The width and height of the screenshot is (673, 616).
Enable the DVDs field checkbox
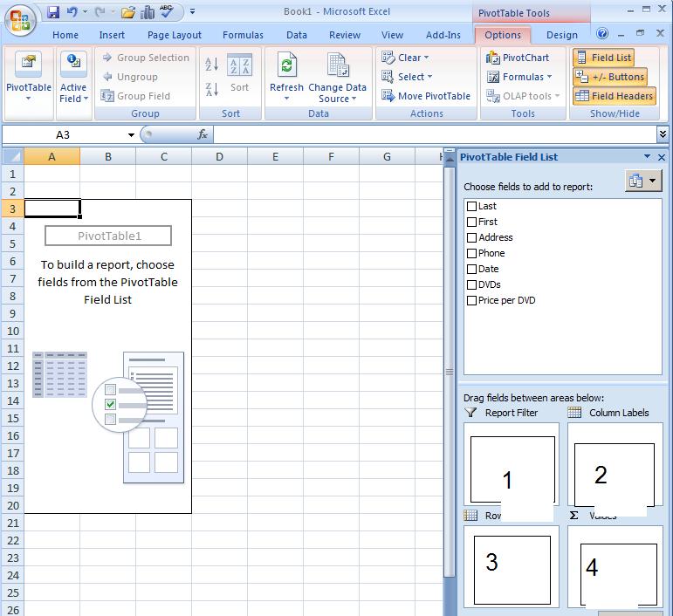pyautogui.click(x=472, y=284)
